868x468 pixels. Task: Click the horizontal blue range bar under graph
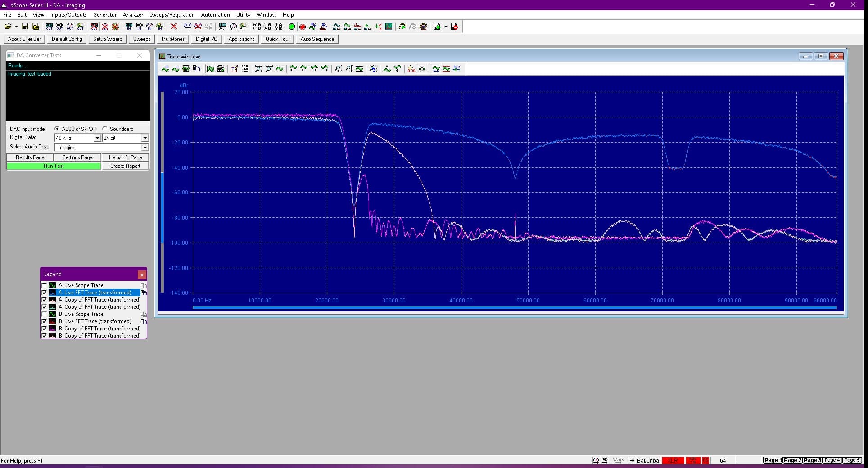click(515, 308)
